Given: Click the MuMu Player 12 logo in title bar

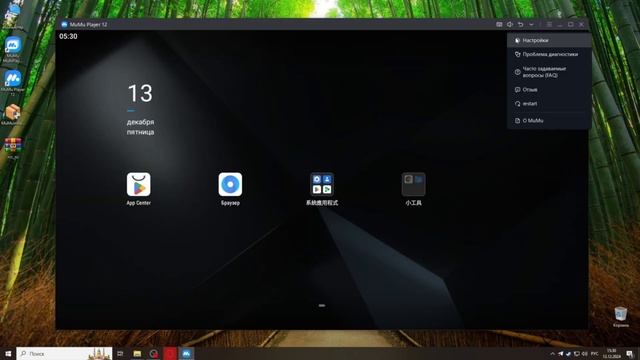Looking at the screenshot, I should click(64, 24).
